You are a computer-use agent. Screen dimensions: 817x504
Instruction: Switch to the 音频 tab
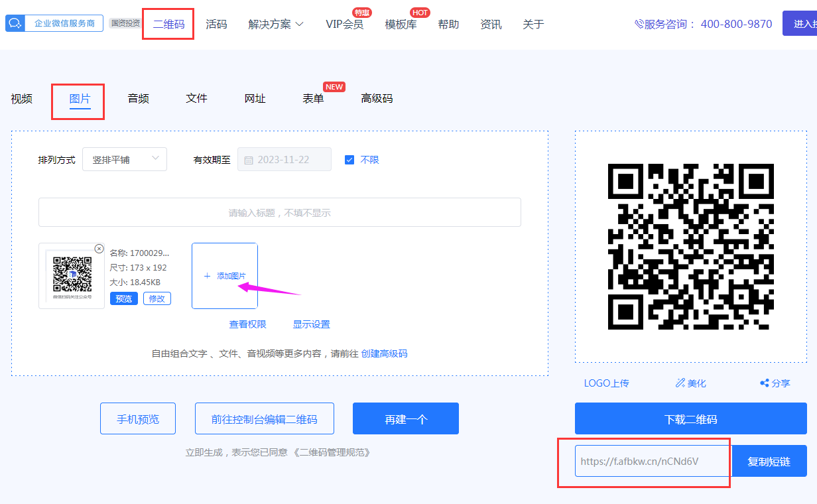[x=138, y=99]
